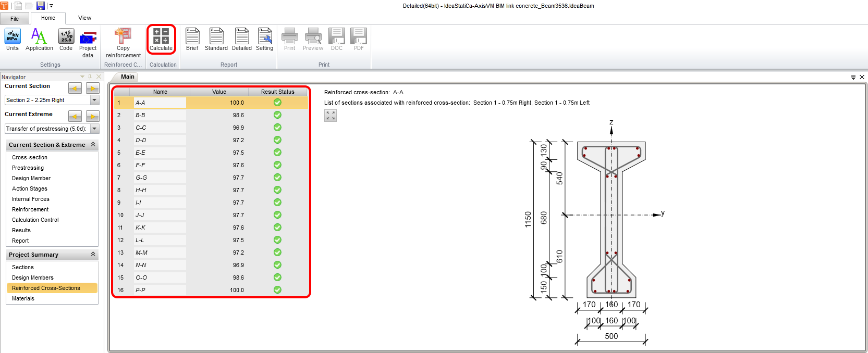
Task: Select the B-B row in the table
Action: click(160, 115)
